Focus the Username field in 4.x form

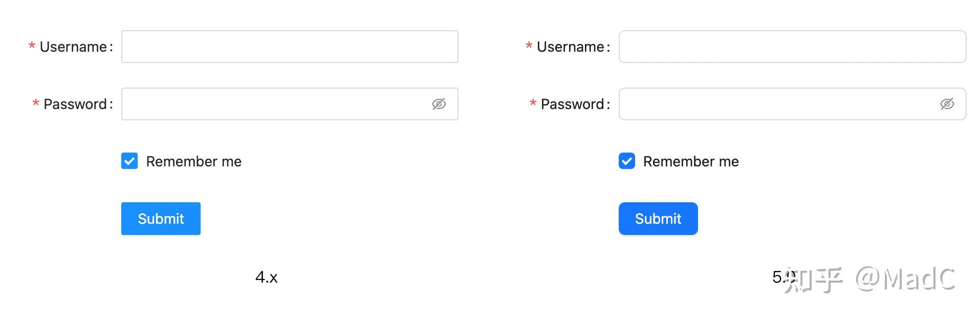coord(290,47)
